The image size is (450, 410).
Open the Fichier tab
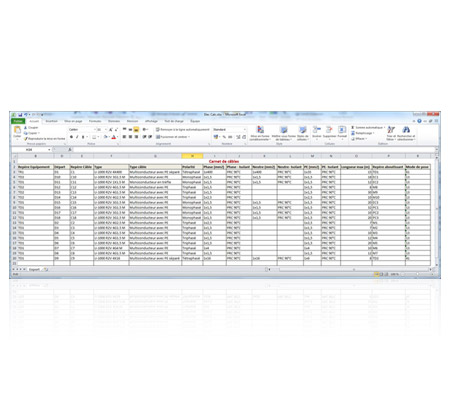point(18,121)
